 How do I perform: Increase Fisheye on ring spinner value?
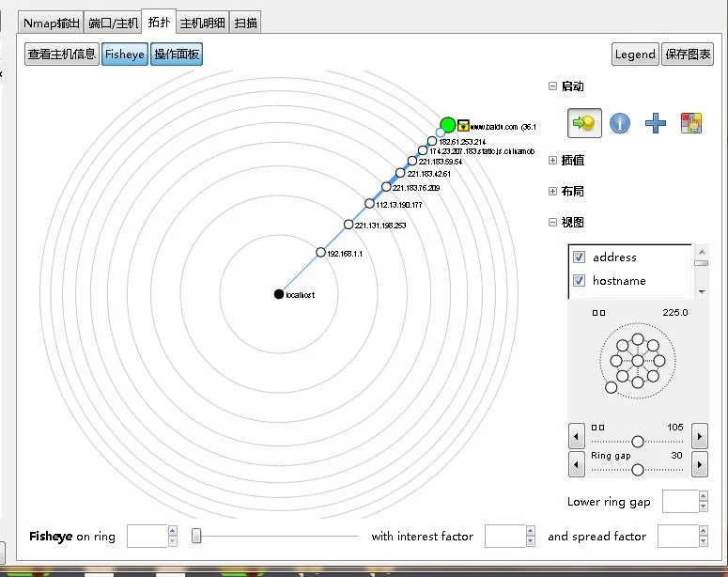172,531
